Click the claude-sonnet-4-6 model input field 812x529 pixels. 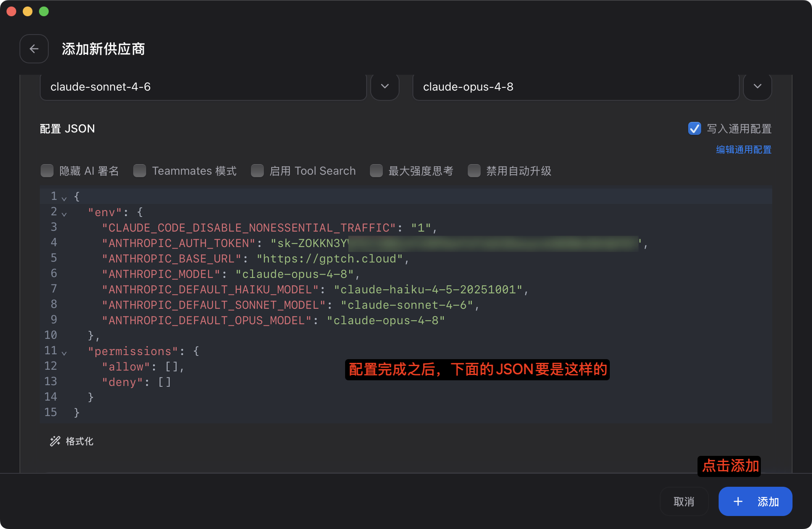[203, 87]
